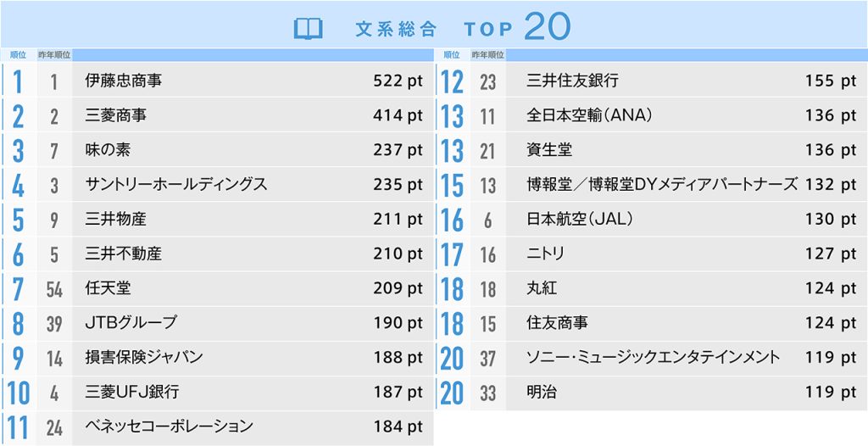
Task: Click the left 昨年順位 column header
Action: click(54, 54)
